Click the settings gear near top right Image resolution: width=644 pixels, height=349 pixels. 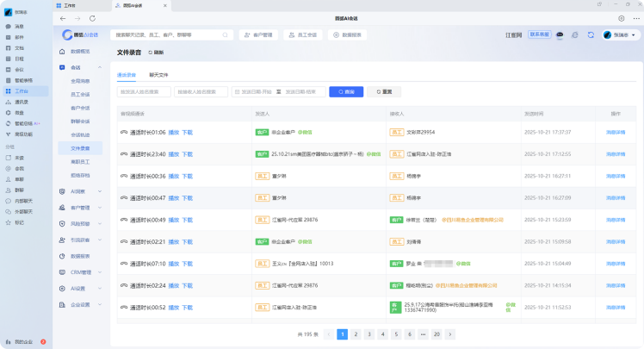point(622,18)
